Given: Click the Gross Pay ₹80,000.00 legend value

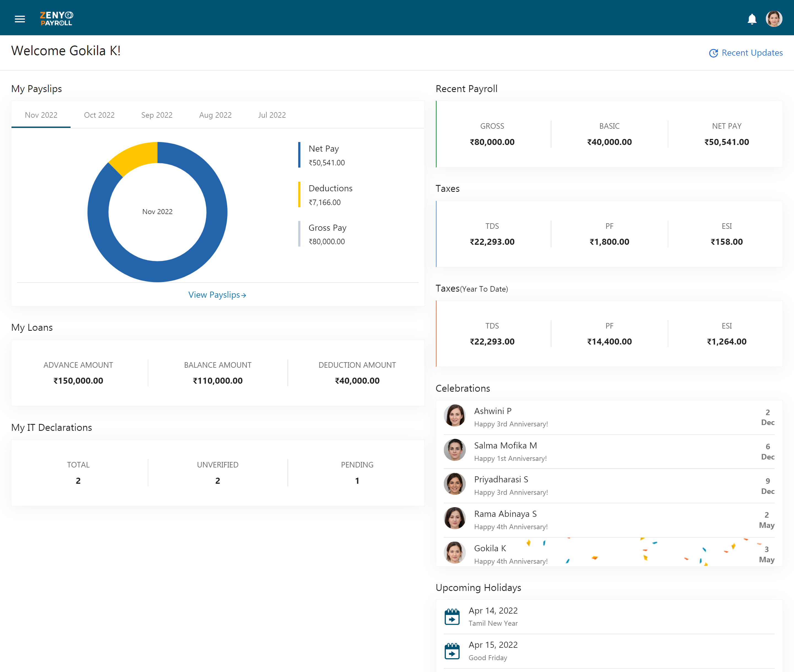Looking at the screenshot, I should pos(326,241).
